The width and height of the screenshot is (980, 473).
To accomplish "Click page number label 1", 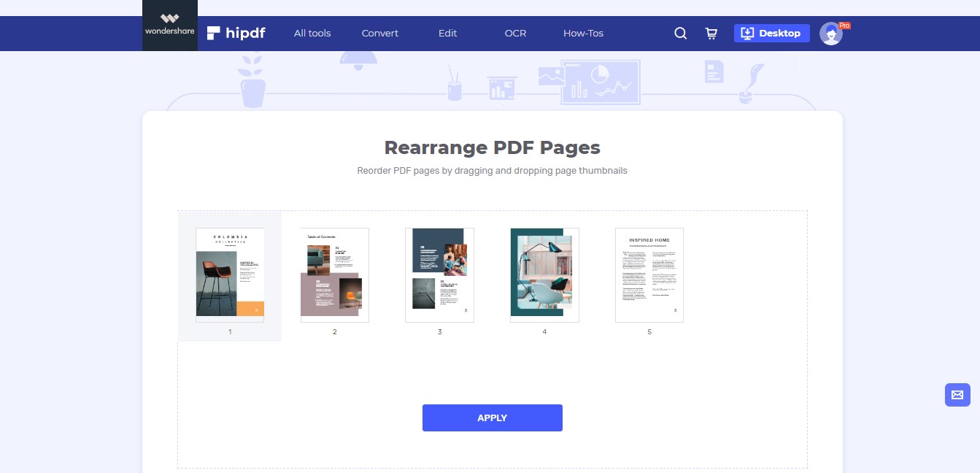I will (230, 332).
